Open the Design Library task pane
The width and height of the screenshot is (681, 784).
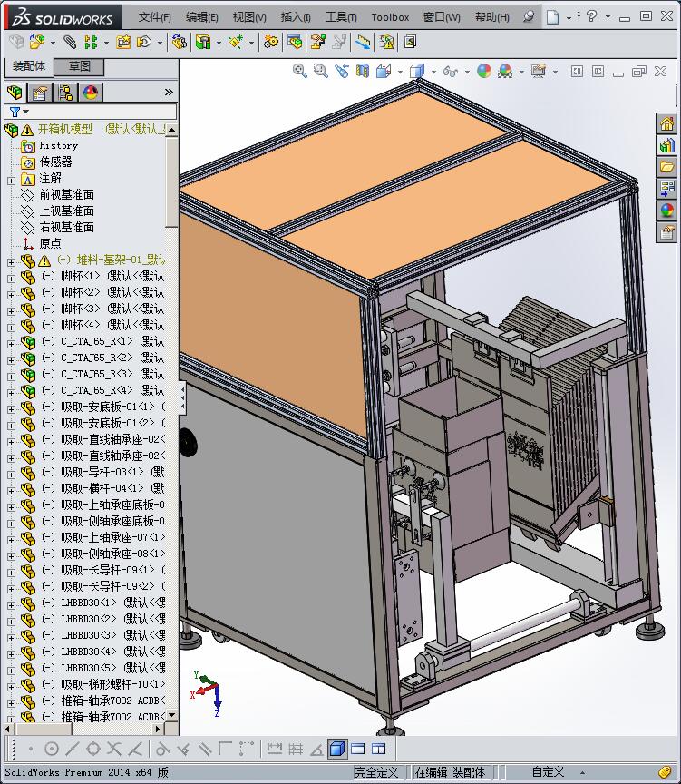coord(667,145)
